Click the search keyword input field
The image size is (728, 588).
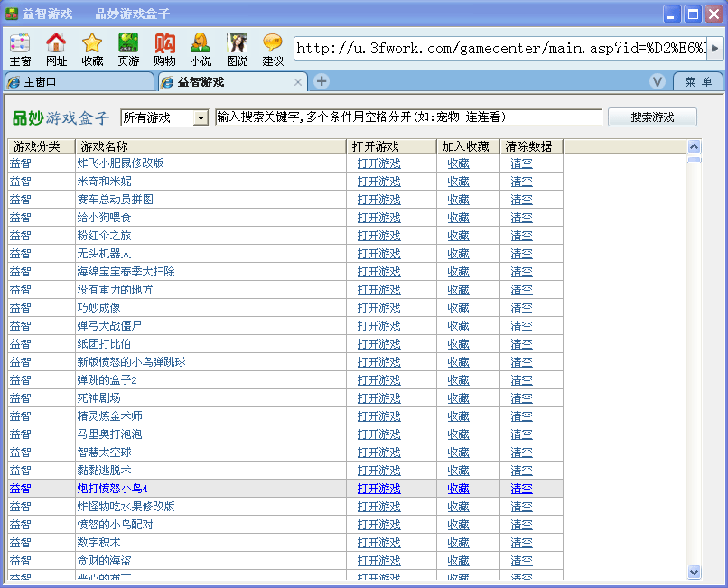tap(408, 117)
